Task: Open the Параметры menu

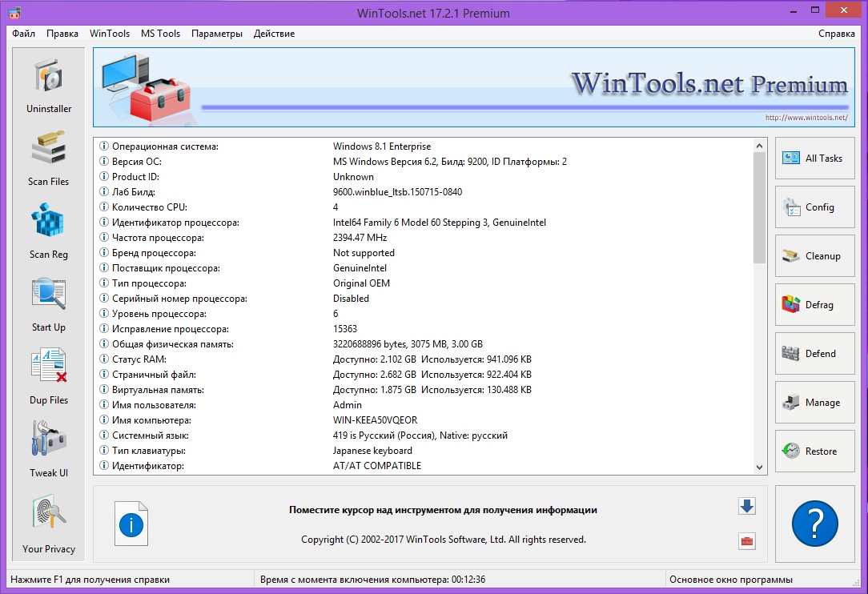Action: click(x=217, y=33)
